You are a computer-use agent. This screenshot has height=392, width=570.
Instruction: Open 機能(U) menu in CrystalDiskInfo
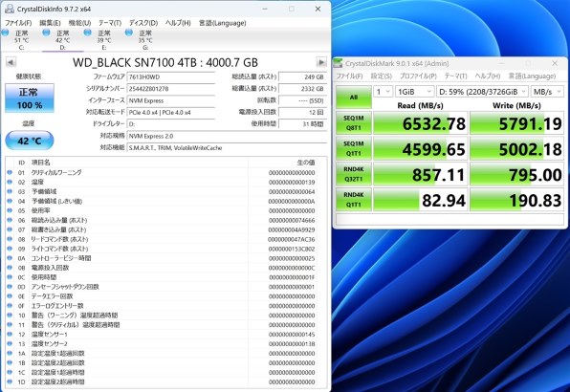click(79, 23)
